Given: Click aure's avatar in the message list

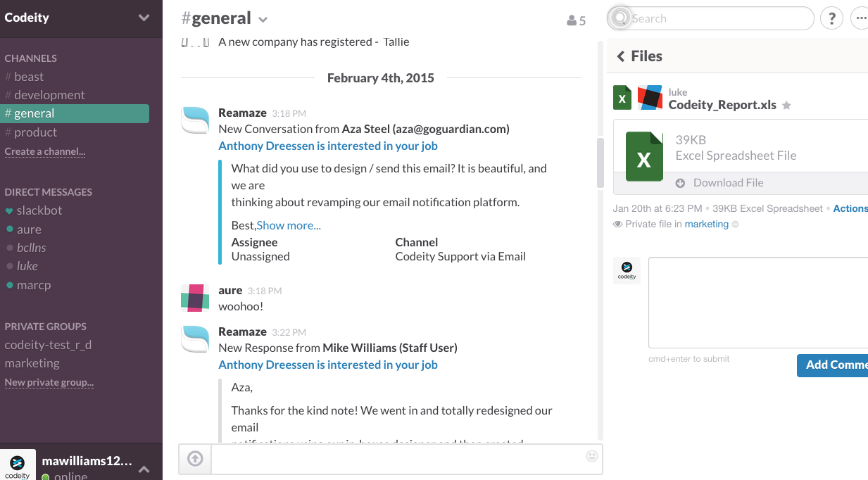Looking at the screenshot, I should 195,298.
